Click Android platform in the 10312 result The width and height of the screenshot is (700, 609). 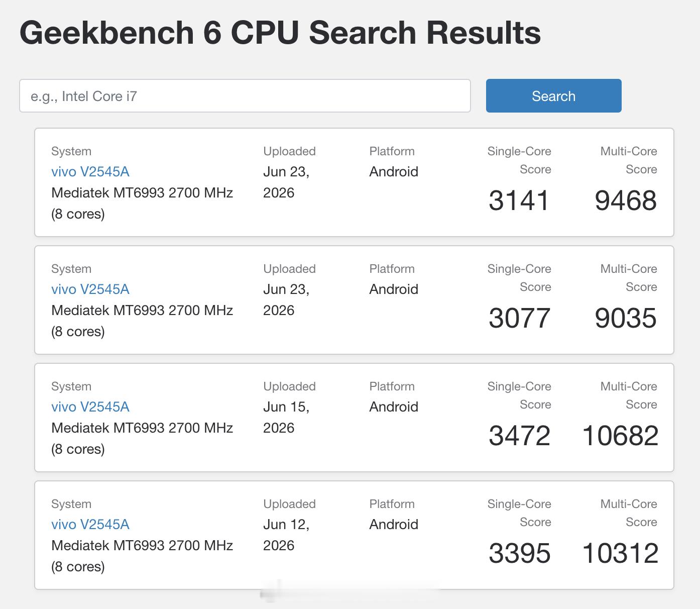pos(394,525)
